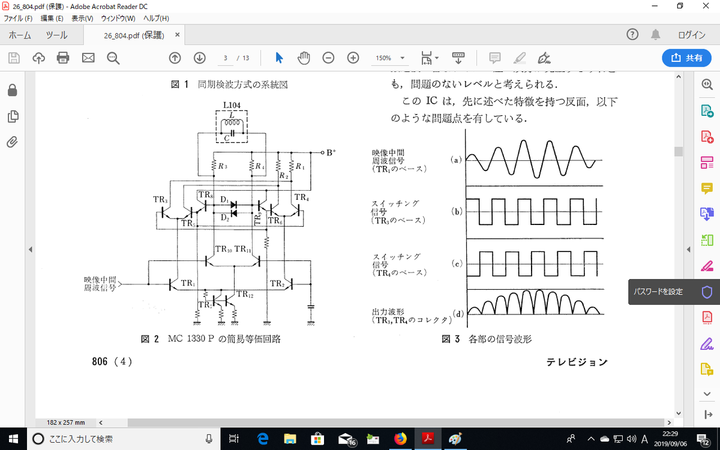
Task: Click the selection arrow tool
Action: [279, 57]
